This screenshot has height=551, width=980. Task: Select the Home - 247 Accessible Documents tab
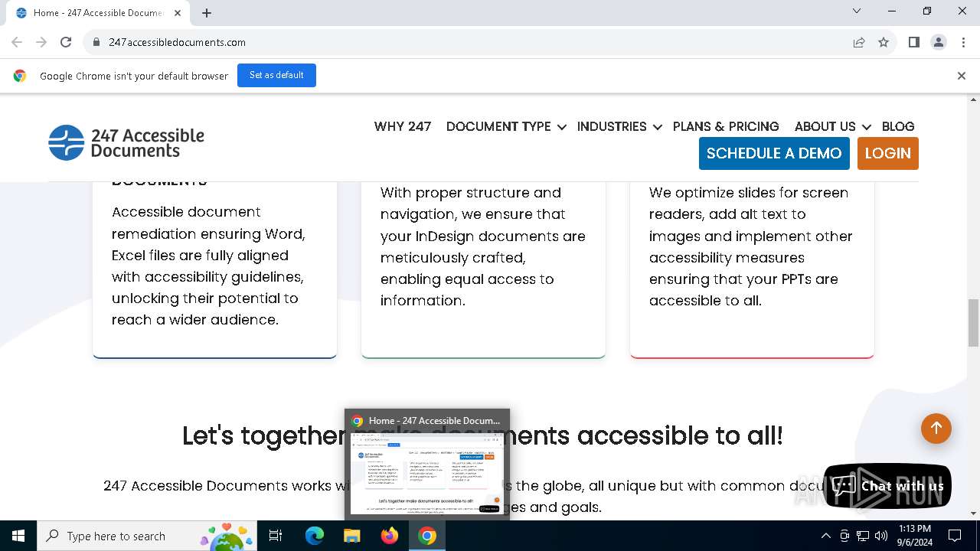[x=98, y=13]
